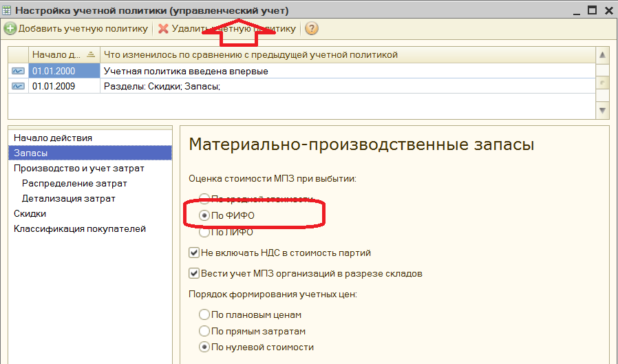Click the Что изменилось column header
618x364 pixels.
pos(348,55)
